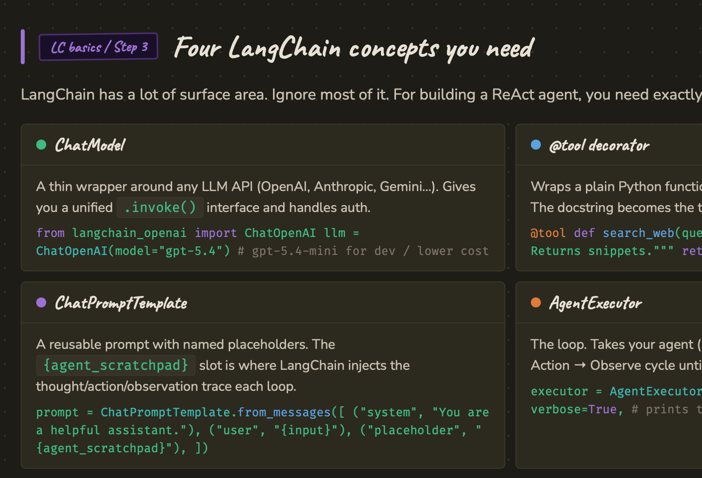The image size is (702, 478).
Task: Click the '@tool def search_web' code line
Action: (616, 233)
